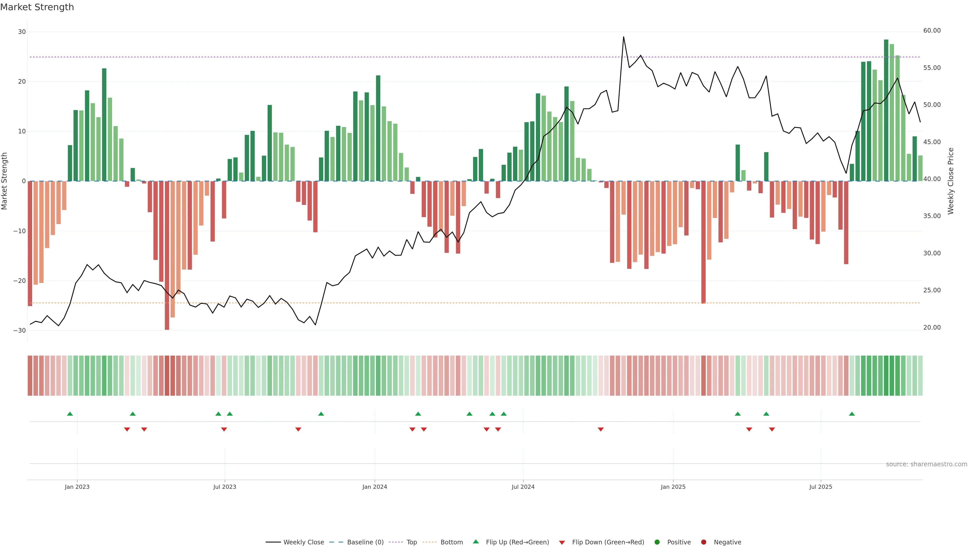The height and width of the screenshot is (551, 980).
Task: Click the tallest dark green strength bar
Action: (886, 110)
